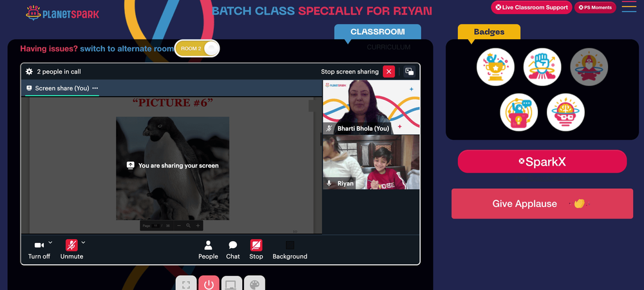
Task: Click the PDF page number field
Action: (156, 226)
